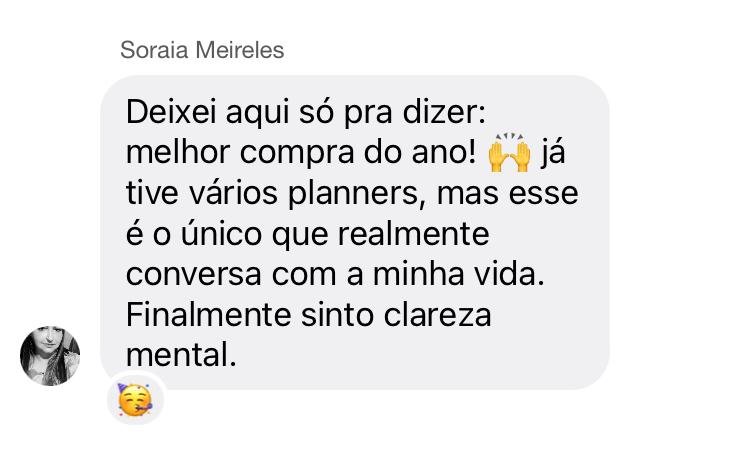Select the word "conversa" in the bubble

pos(194,275)
